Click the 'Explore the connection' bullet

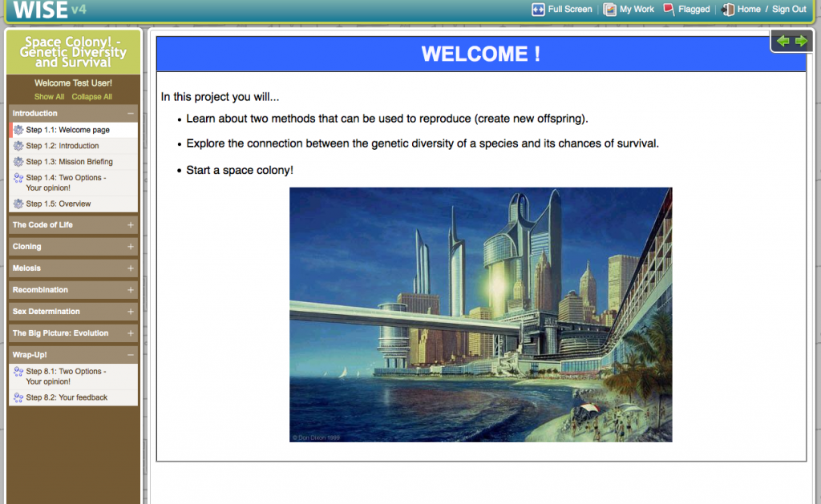pos(423,143)
